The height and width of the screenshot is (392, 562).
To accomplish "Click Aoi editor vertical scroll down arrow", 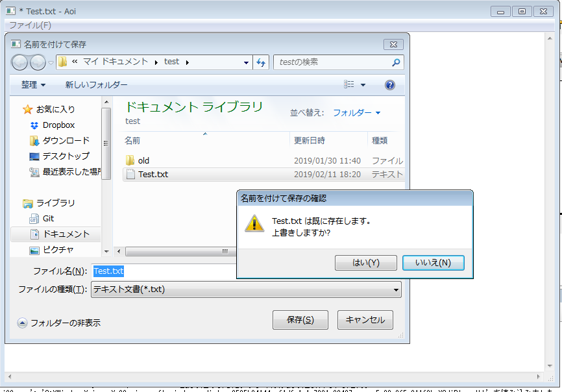I will coord(550,366).
